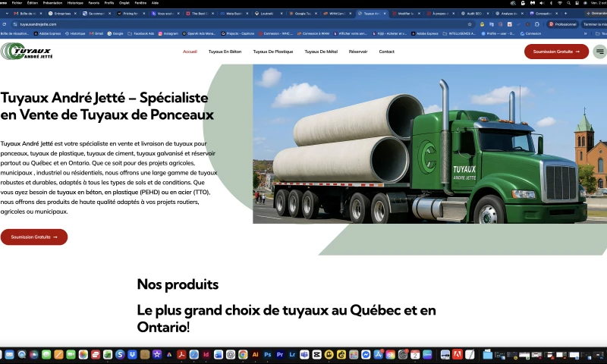Open Calendar from the Dock
Screen dimensions: 607x364
point(415,354)
